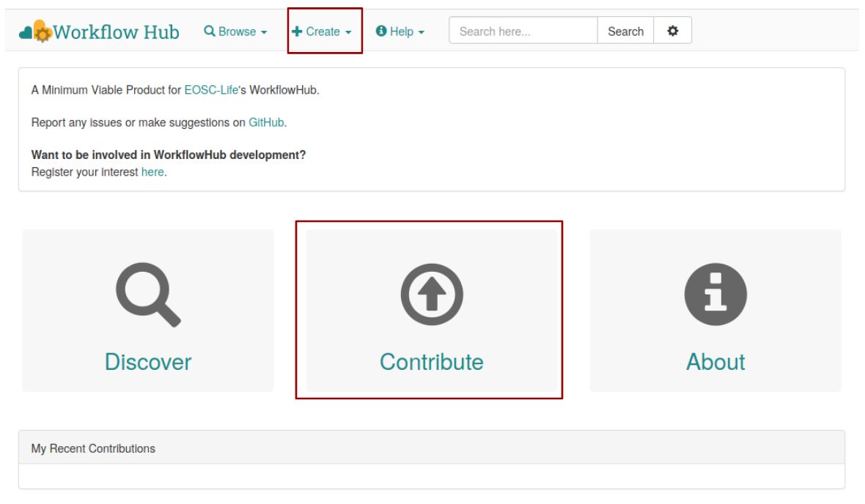Click the 'My Recent Contributions' heading
Screen dimensions: 865x504
[x=93, y=449]
